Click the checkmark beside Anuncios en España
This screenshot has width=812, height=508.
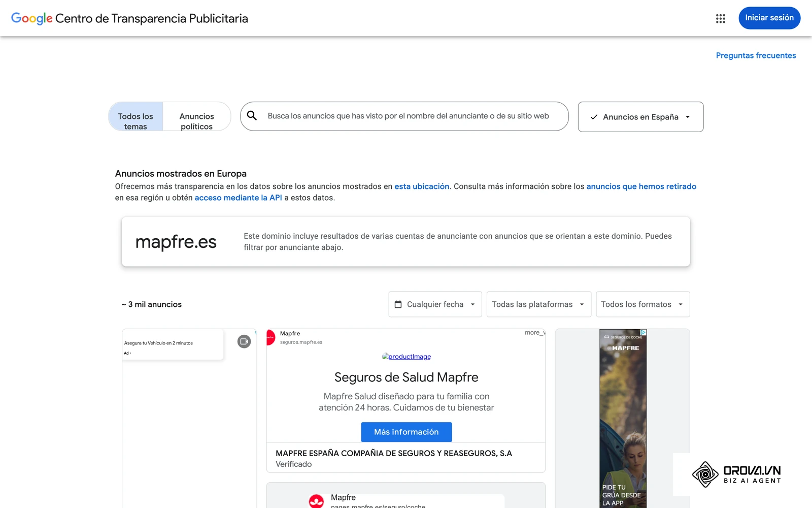tap(594, 117)
